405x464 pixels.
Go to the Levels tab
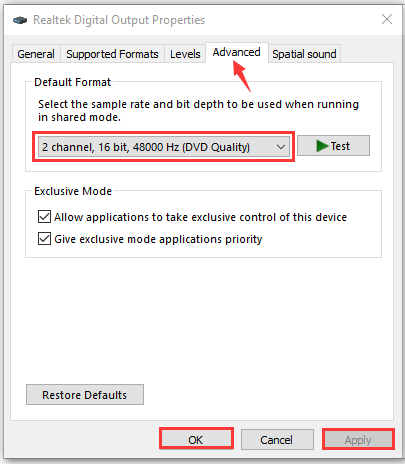click(185, 54)
